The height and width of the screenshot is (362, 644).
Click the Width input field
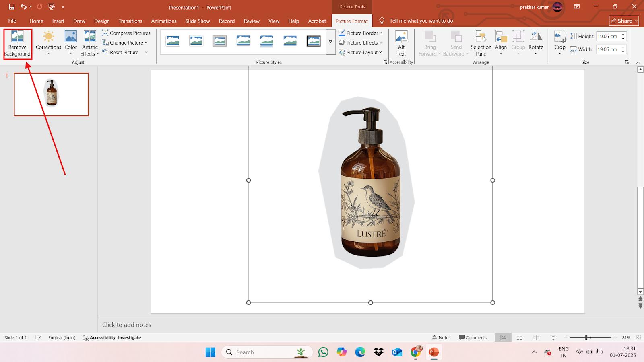pyautogui.click(x=608, y=49)
